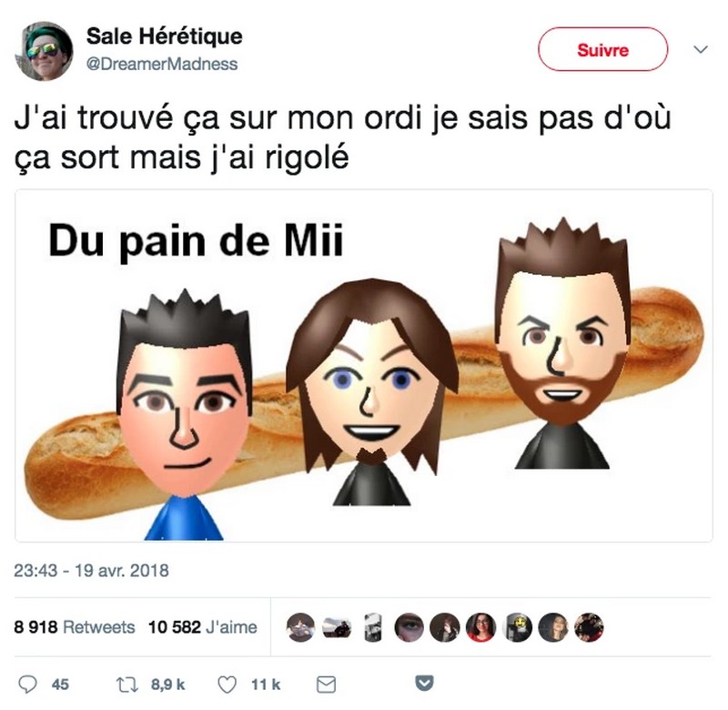Click the envelope direct message icon
This screenshot has width=728, height=710.
point(326,685)
